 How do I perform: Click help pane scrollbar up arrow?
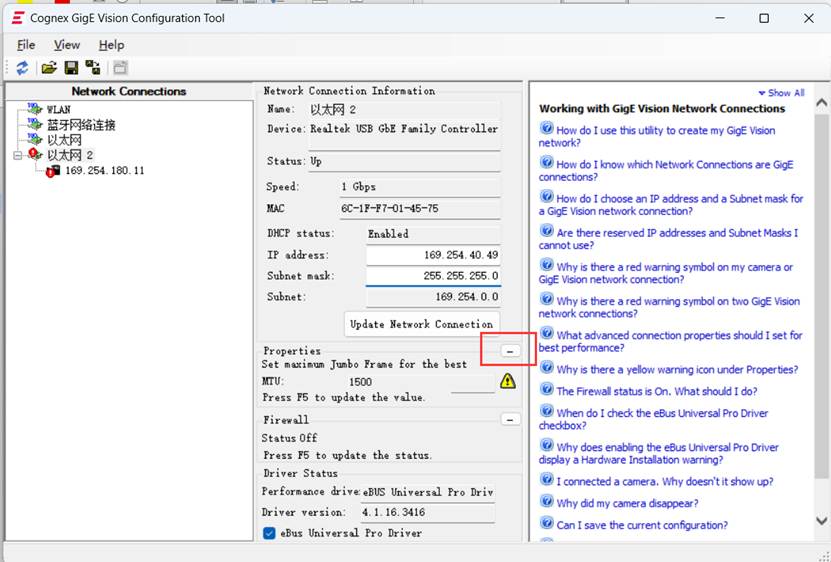click(822, 102)
